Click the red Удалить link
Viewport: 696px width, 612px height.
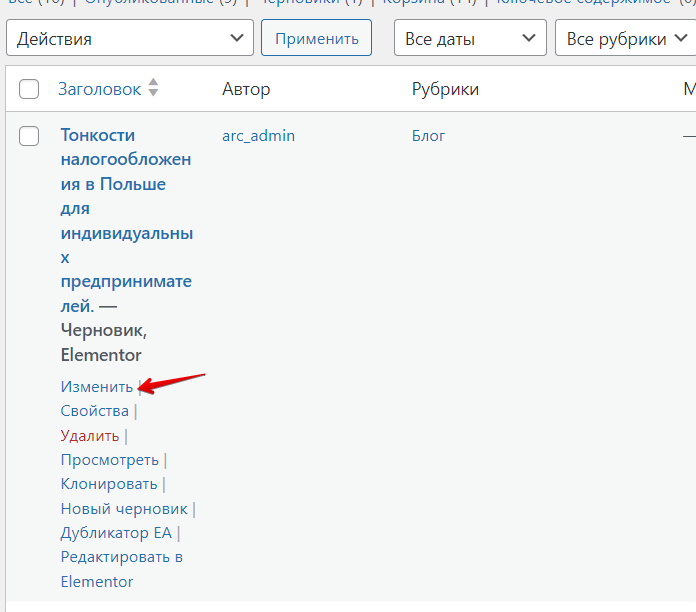click(89, 435)
